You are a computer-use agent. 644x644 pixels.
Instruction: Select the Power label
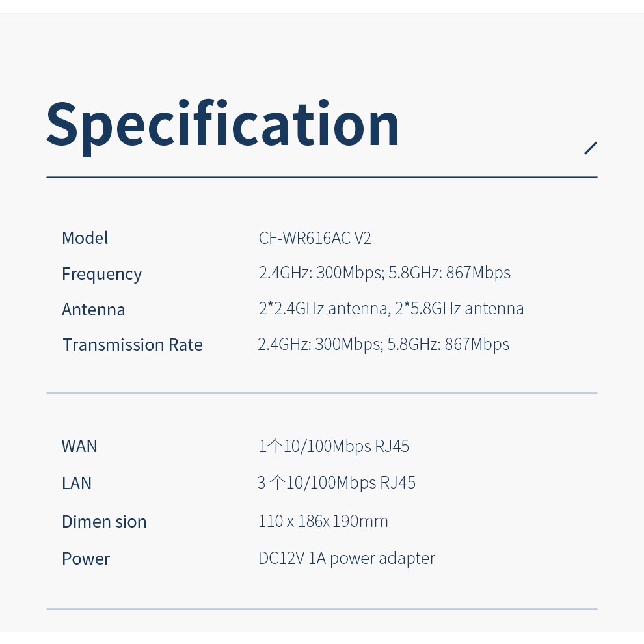(x=86, y=559)
